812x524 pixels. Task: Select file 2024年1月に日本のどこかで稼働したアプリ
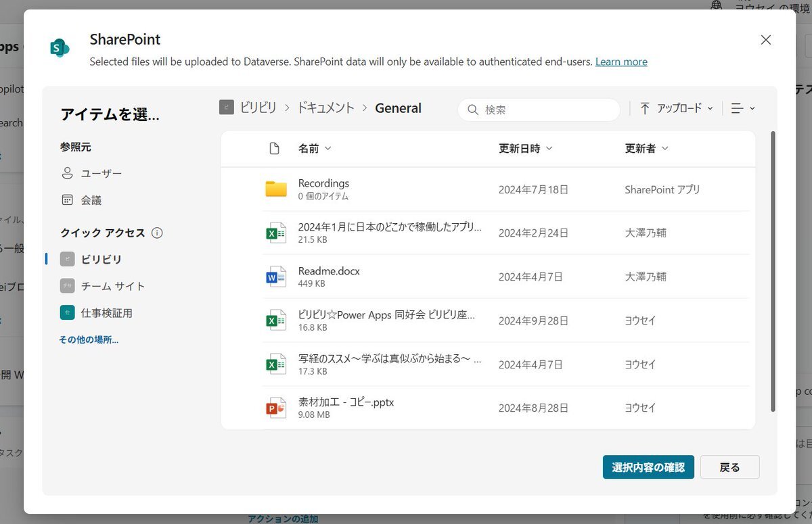point(390,227)
